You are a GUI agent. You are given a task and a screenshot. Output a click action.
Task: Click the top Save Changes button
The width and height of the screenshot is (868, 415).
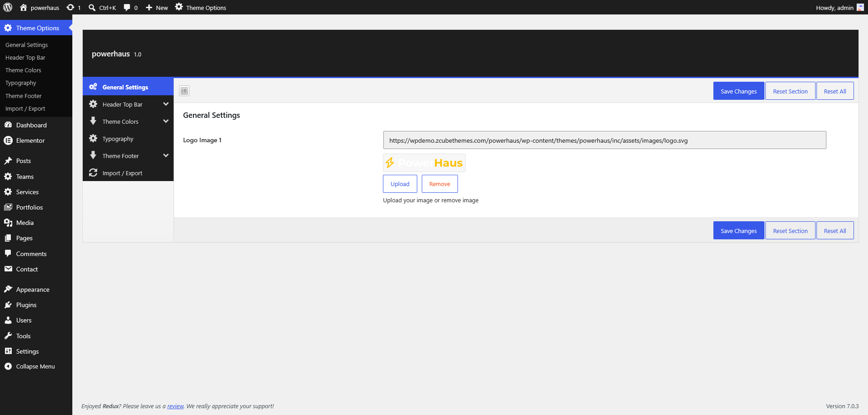pyautogui.click(x=739, y=91)
